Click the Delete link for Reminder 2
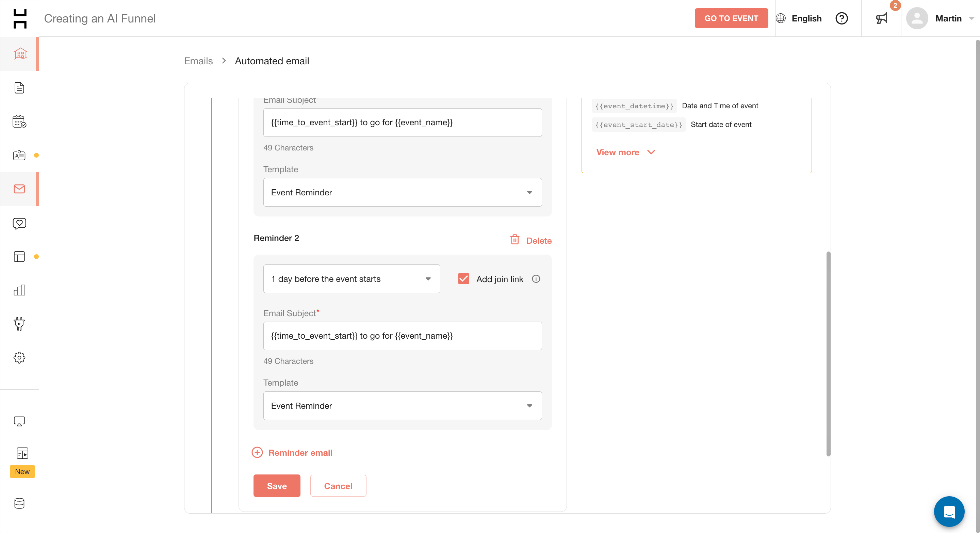Screen dimensions: 980x533 coord(539,241)
